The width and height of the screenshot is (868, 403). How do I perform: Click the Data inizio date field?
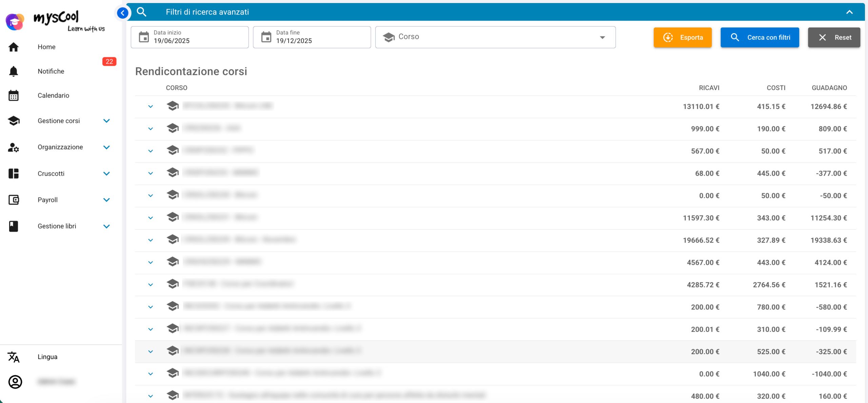(x=190, y=37)
